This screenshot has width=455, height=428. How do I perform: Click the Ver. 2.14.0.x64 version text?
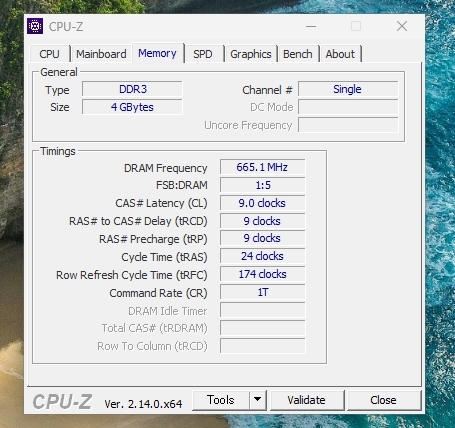click(143, 404)
